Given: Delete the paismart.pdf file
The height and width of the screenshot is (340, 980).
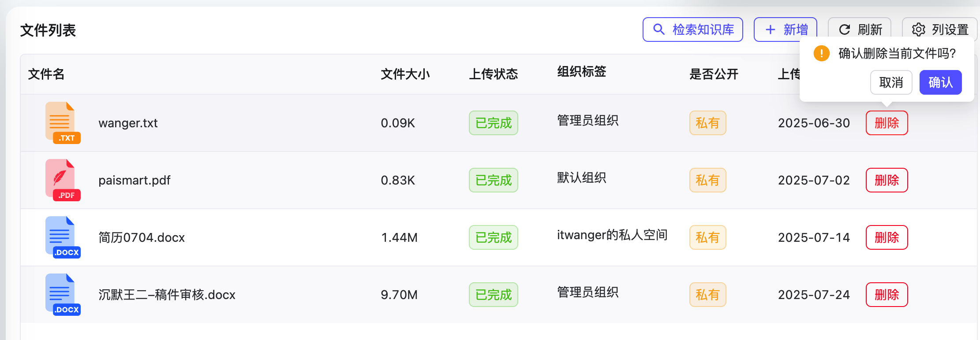Looking at the screenshot, I should point(886,180).
